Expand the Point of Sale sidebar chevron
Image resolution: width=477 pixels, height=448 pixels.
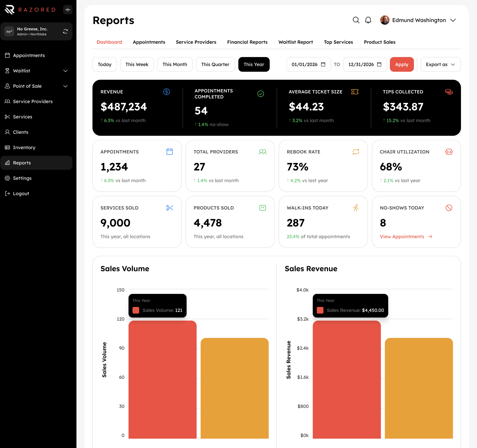tap(65, 86)
